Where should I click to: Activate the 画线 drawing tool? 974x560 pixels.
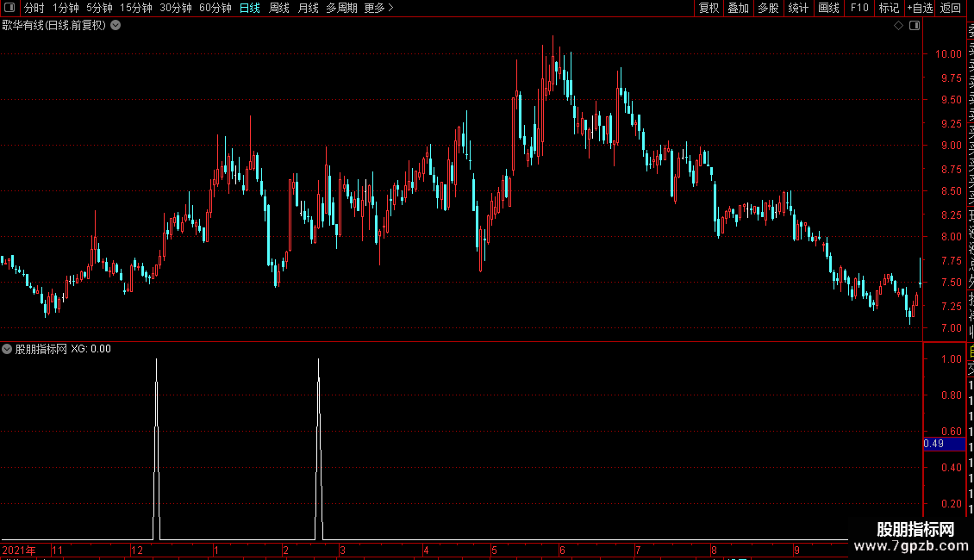pyautogui.click(x=828, y=8)
